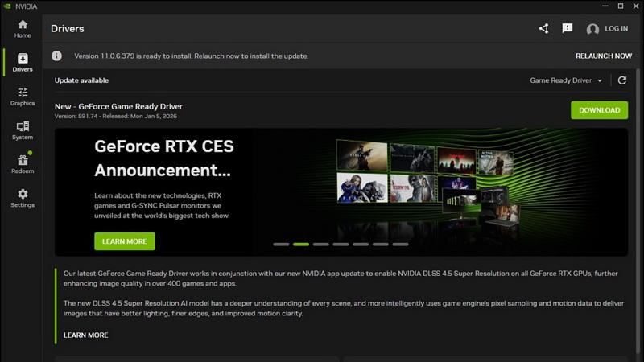Open the Settings gear in sidebar
Screen dimensions: 644x362
coord(23,199)
